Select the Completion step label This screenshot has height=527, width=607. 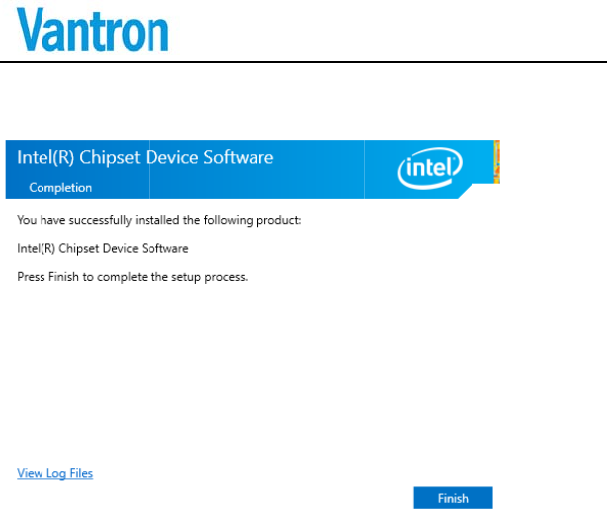coord(61,187)
